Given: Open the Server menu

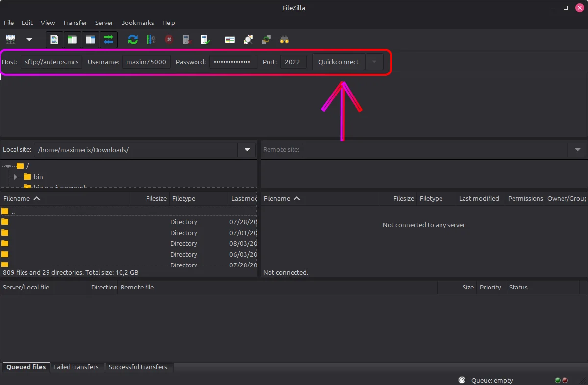Looking at the screenshot, I should pos(104,23).
